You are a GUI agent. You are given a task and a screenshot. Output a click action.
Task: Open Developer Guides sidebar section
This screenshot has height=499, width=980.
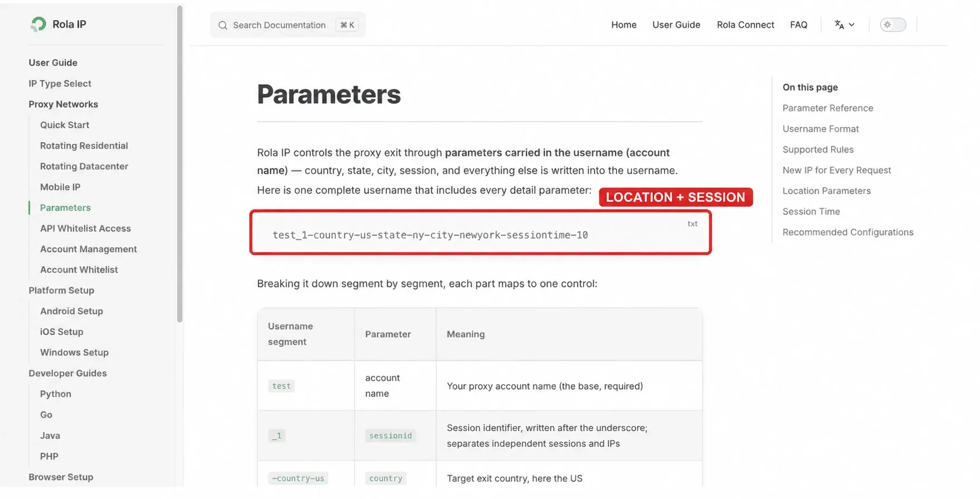coord(67,372)
